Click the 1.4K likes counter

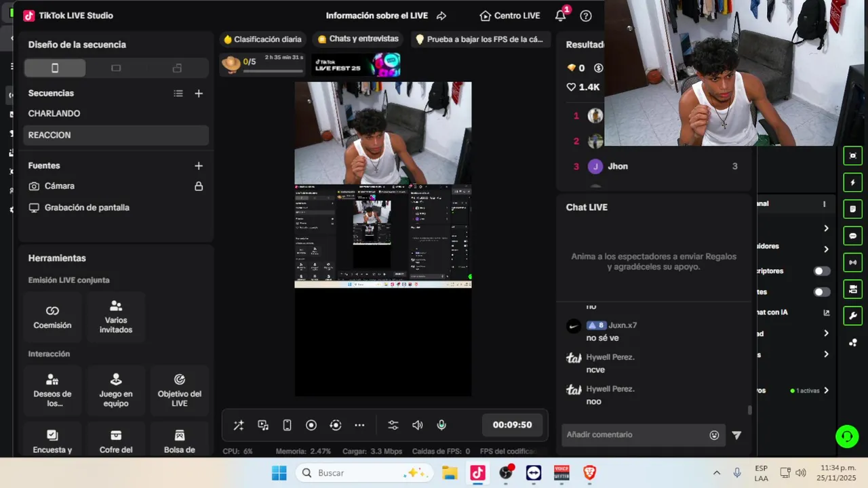pos(583,87)
